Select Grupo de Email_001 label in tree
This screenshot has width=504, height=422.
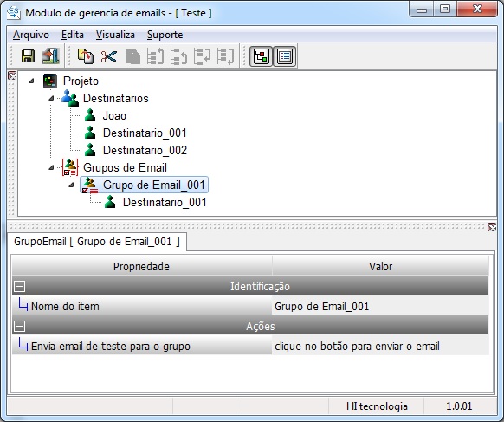pos(154,185)
